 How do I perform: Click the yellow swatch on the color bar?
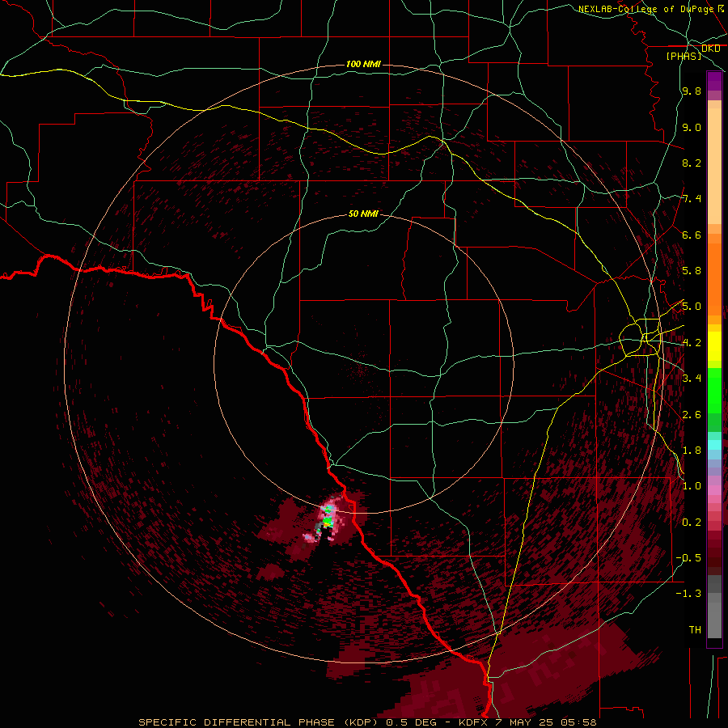[x=714, y=346]
